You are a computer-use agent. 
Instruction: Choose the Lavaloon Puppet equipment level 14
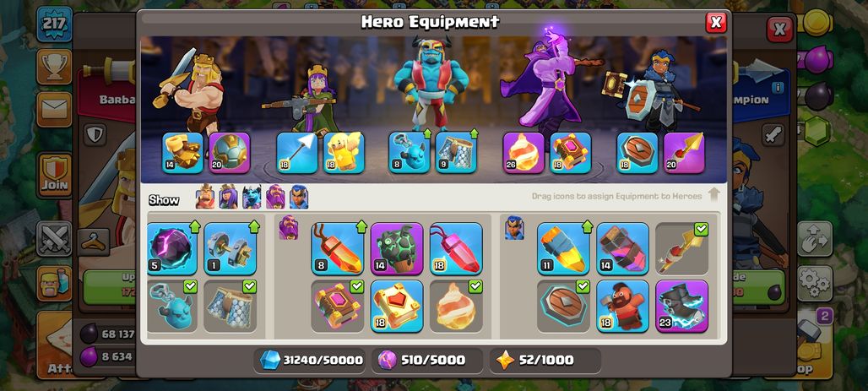(x=397, y=248)
